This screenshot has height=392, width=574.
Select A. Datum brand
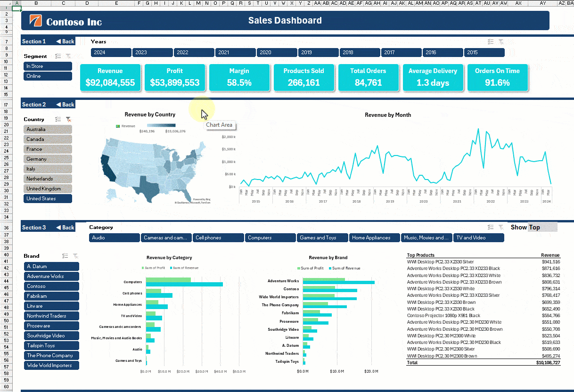(52, 267)
